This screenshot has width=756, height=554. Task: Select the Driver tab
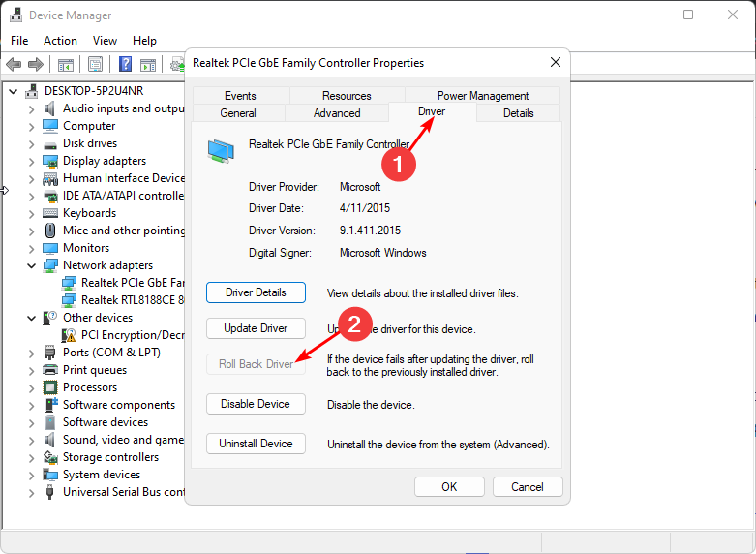(432, 111)
